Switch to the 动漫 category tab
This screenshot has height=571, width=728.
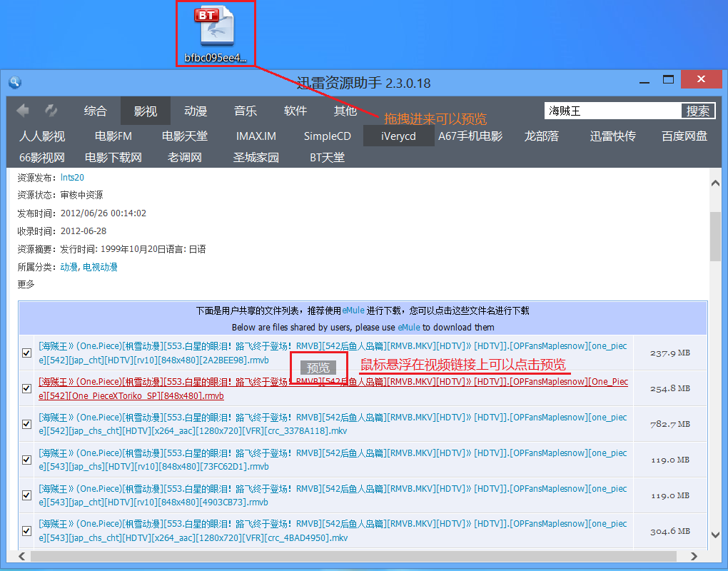(195, 111)
